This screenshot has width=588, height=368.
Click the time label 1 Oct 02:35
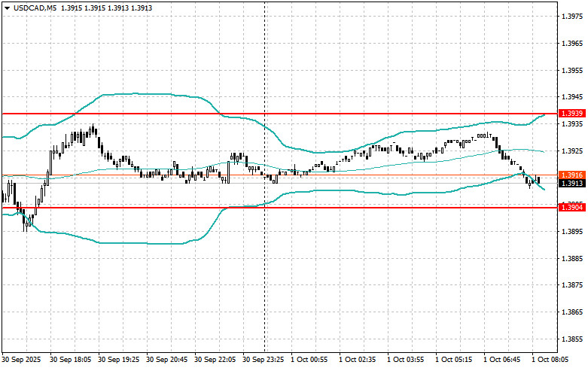[358, 360]
